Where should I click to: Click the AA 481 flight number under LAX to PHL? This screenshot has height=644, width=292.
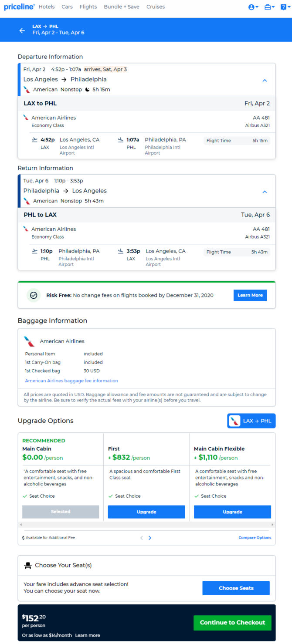pos(261,118)
